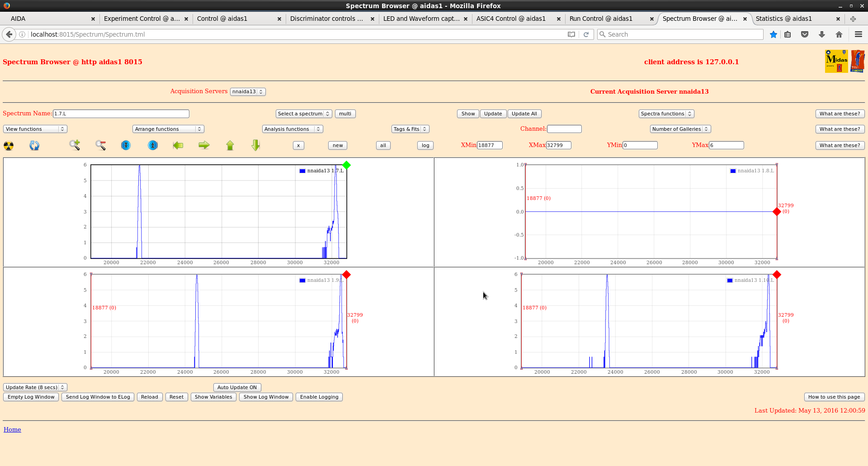Image resolution: width=868 pixels, height=466 pixels.
Task: Open the Tags & Fits dropdown
Action: point(410,129)
